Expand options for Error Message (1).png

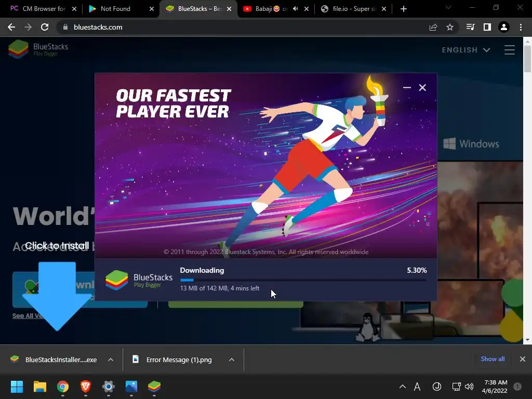232,360
